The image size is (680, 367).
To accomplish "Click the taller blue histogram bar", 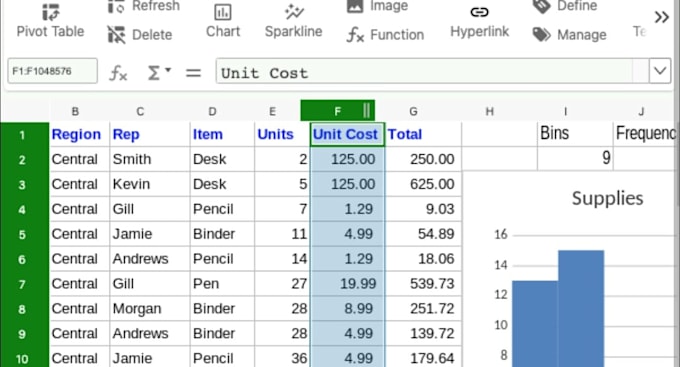I will (x=581, y=308).
